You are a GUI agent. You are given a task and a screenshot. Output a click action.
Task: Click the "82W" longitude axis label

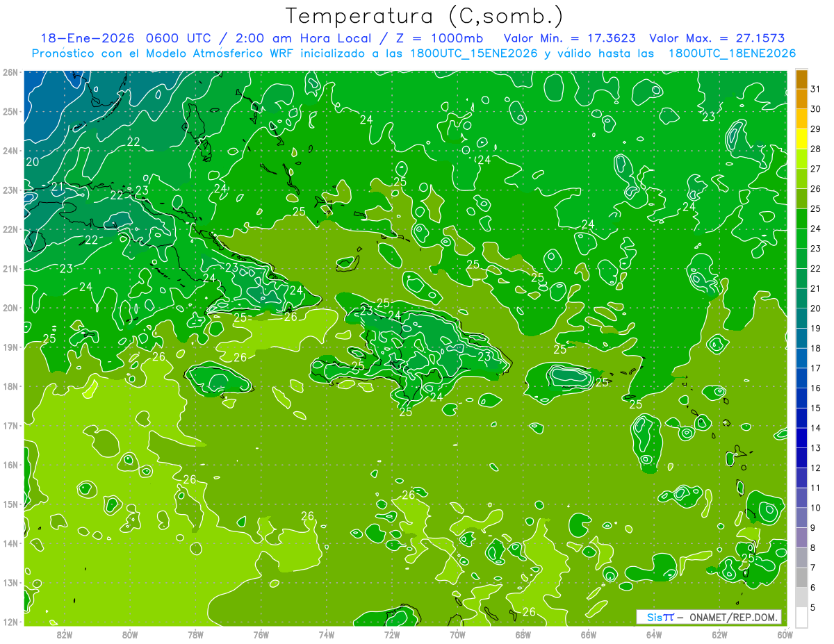tap(64, 634)
